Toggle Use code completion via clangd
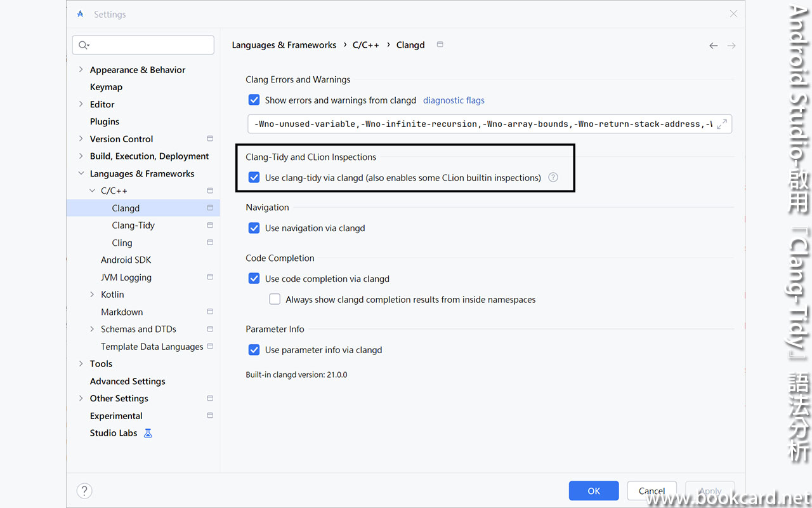 coord(254,278)
